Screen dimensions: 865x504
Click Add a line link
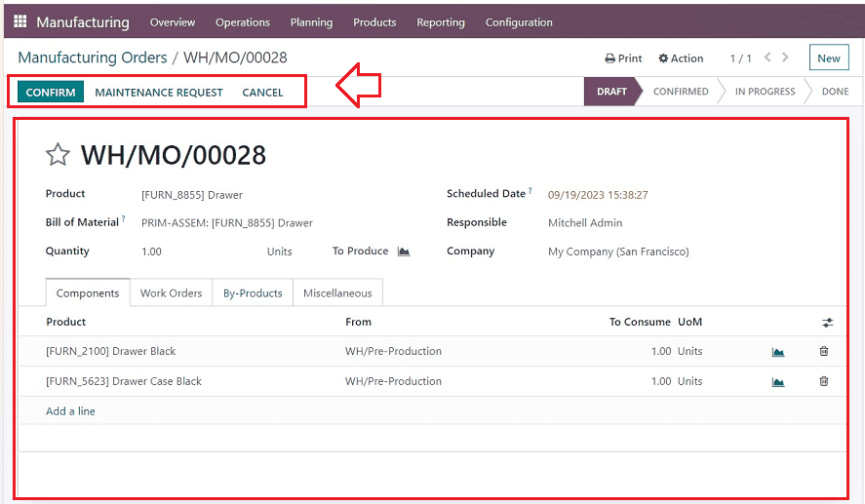pos(70,410)
